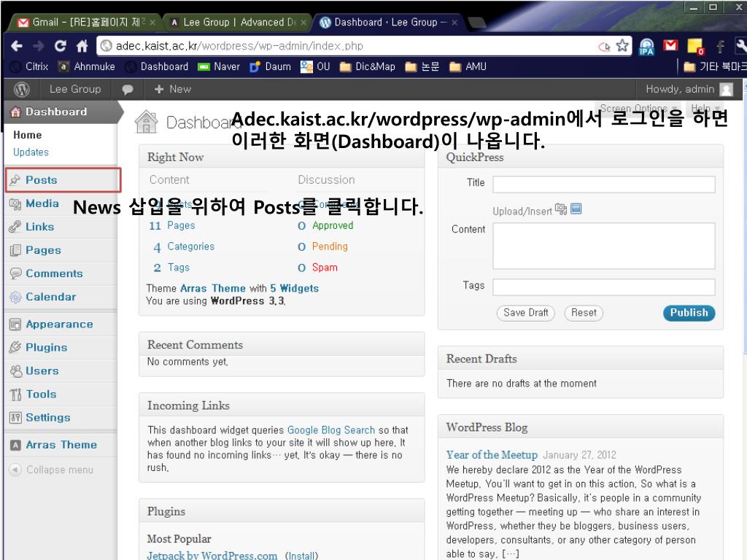Click the browser back arrow
Screen dimensions: 747x560
click(x=17, y=46)
